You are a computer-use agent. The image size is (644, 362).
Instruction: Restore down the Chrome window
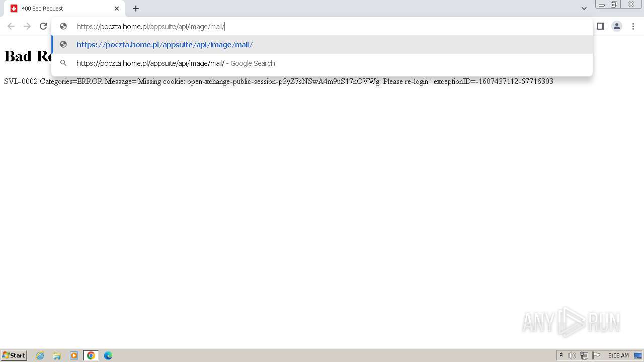tap(614, 5)
